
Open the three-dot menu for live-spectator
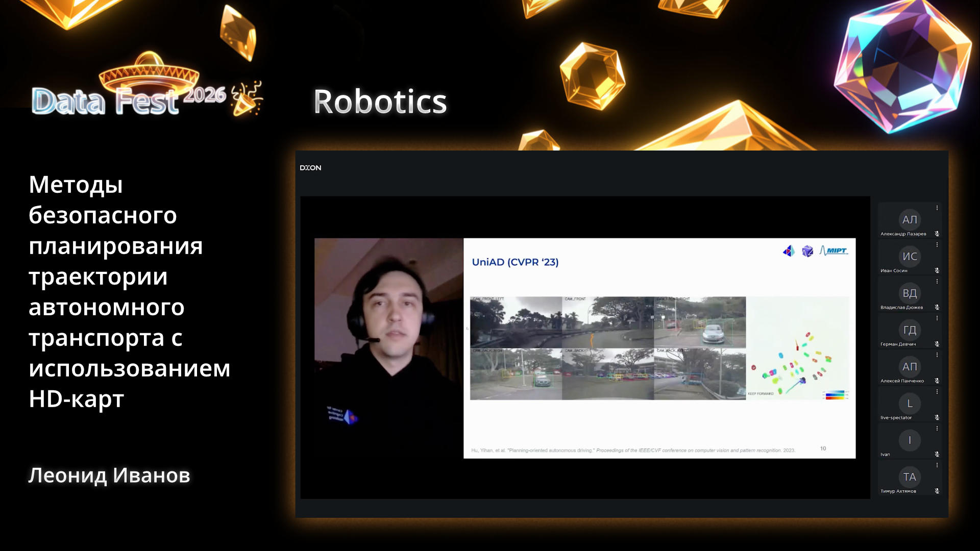click(937, 391)
